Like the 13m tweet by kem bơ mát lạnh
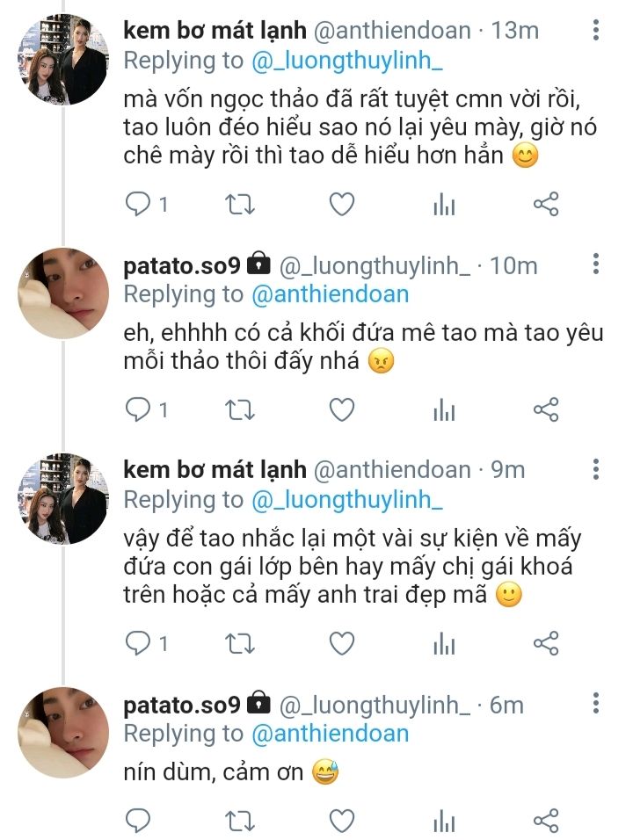The image size is (633, 840). (341, 204)
